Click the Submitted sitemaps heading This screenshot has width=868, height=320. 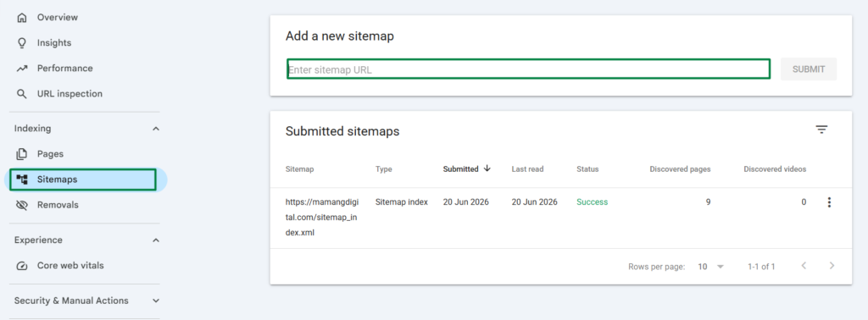coord(342,131)
